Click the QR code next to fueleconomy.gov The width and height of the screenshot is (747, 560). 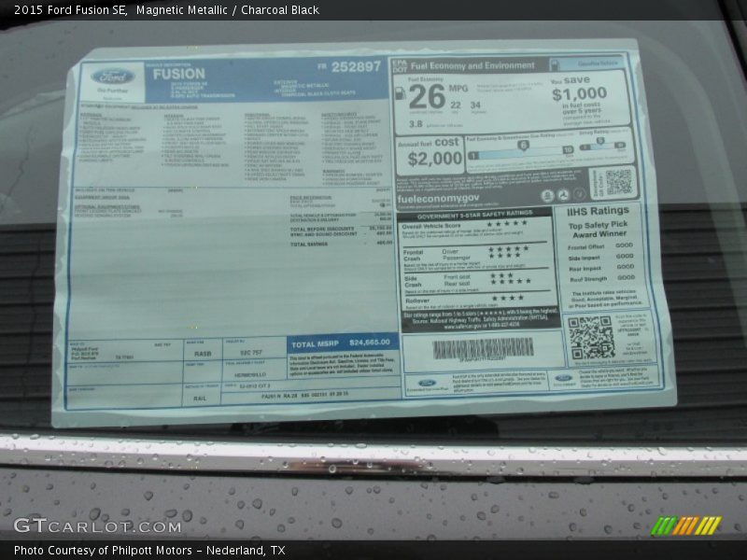tap(618, 181)
